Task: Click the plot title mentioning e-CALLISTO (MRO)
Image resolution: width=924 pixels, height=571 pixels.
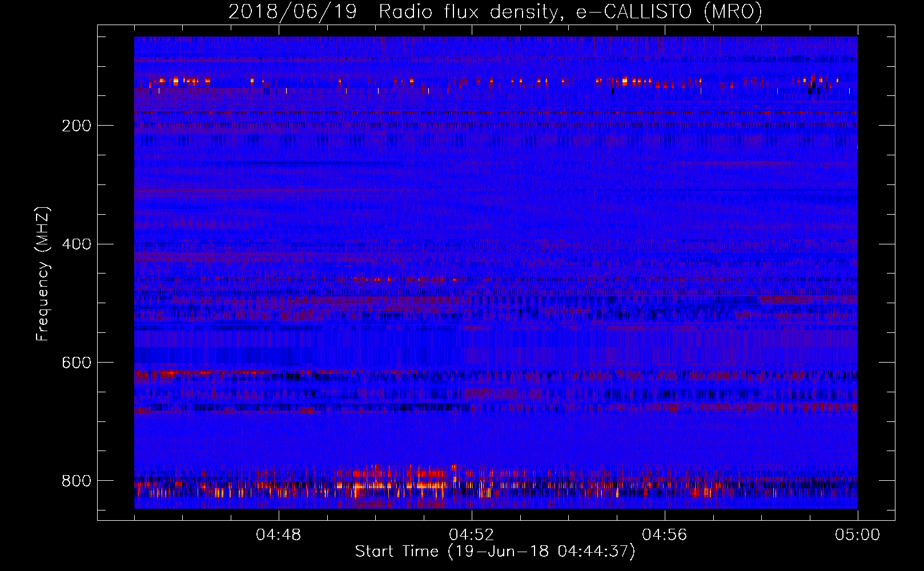Action: point(495,11)
